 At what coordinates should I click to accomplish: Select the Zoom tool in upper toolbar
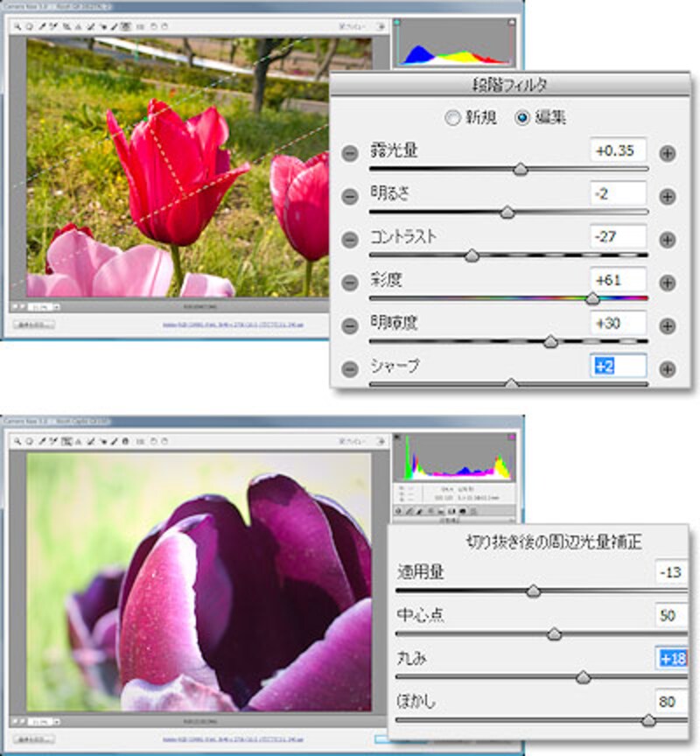click(x=18, y=26)
